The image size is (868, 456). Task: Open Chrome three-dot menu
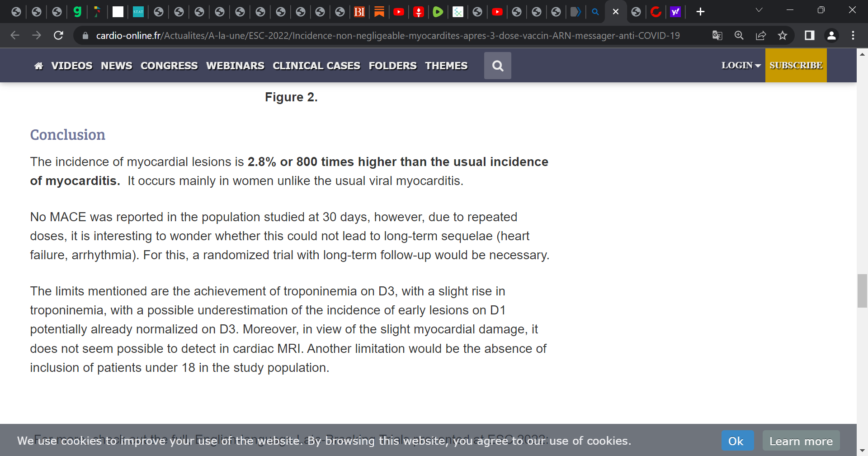click(853, 35)
